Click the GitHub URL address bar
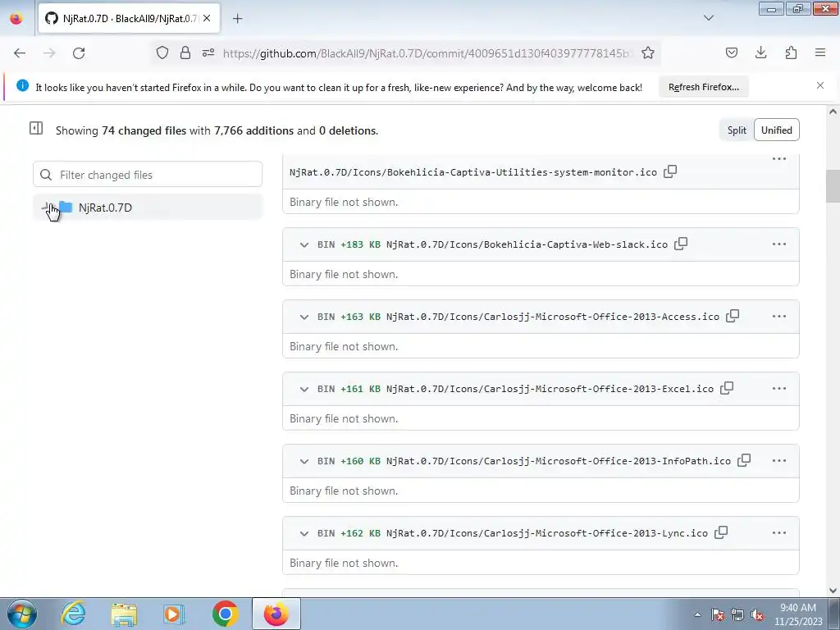This screenshot has width=840, height=630. [x=427, y=53]
